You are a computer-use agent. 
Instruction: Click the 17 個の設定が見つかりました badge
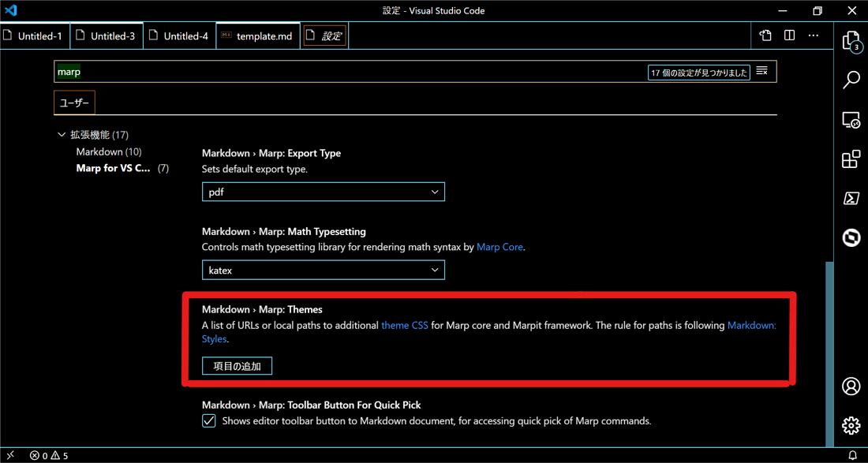699,73
